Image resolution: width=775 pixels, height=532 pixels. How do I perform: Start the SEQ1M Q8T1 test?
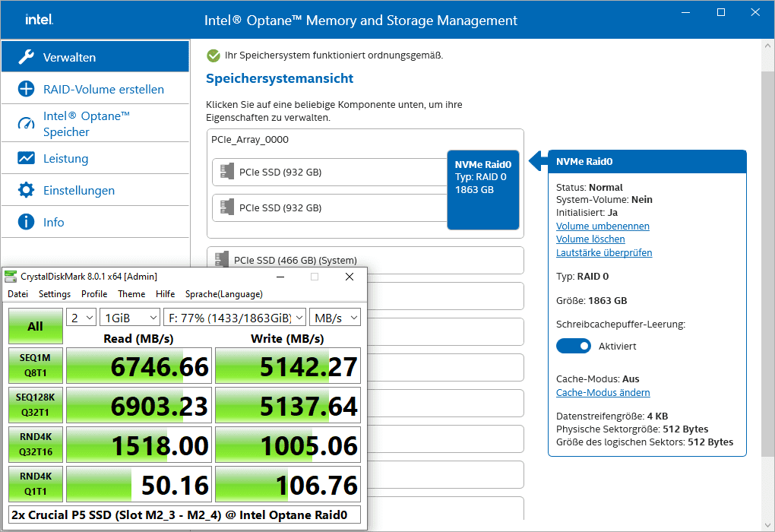(x=36, y=366)
